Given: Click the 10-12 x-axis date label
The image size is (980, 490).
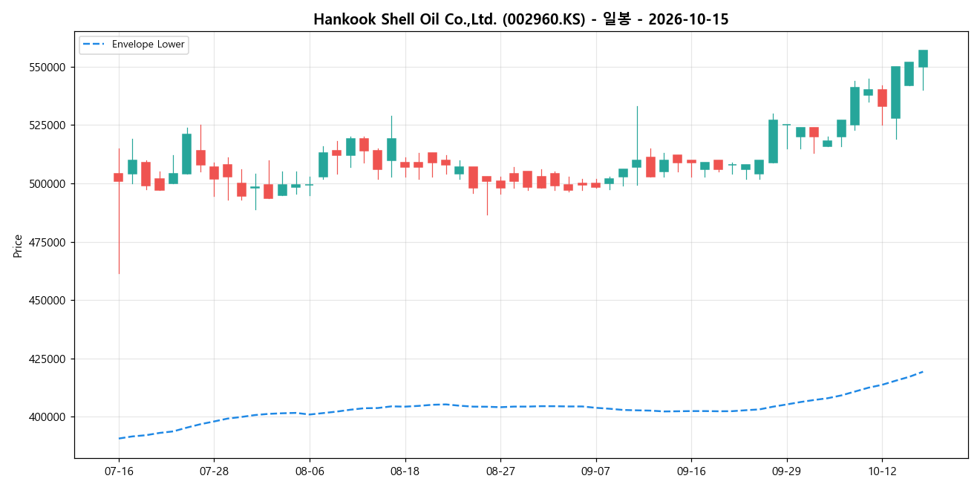Looking at the screenshot, I should 882,471.
